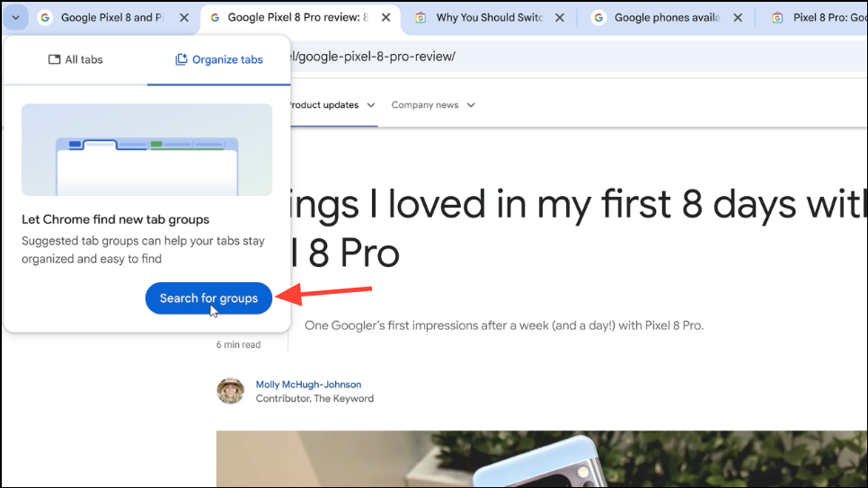Switch to the Google Pixel 8 and Pi tab
868x488 pixels.
click(112, 18)
